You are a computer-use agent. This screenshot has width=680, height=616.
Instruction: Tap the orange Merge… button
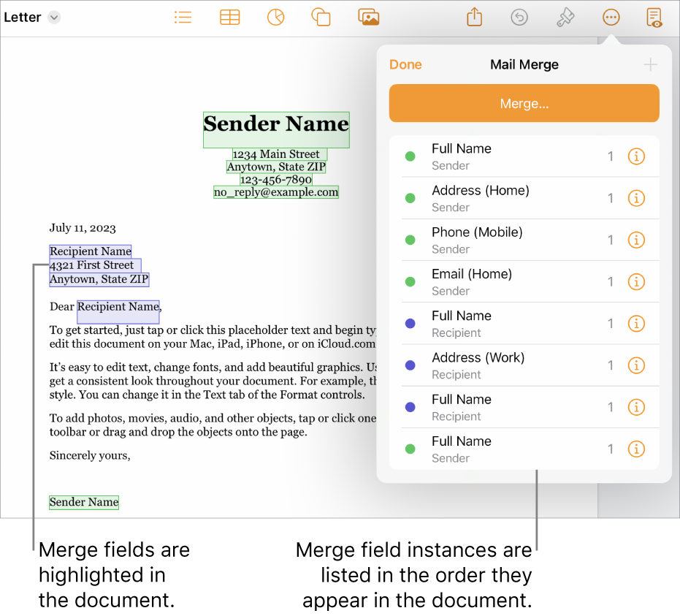pos(524,103)
